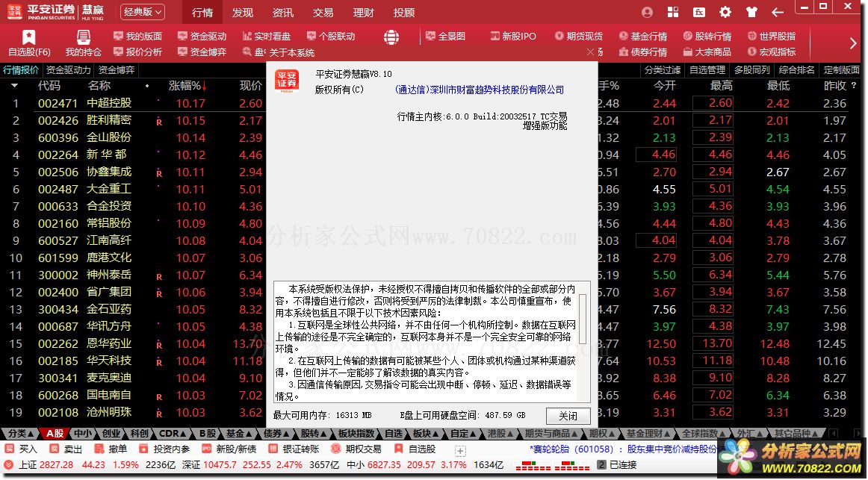
Task: Expand the 债券▲ bottom tab menu
Action: (277, 434)
